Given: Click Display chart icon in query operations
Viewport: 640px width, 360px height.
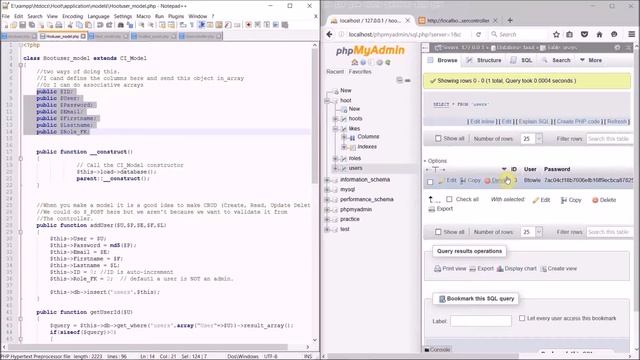Looking at the screenshot, I should 500,269.
